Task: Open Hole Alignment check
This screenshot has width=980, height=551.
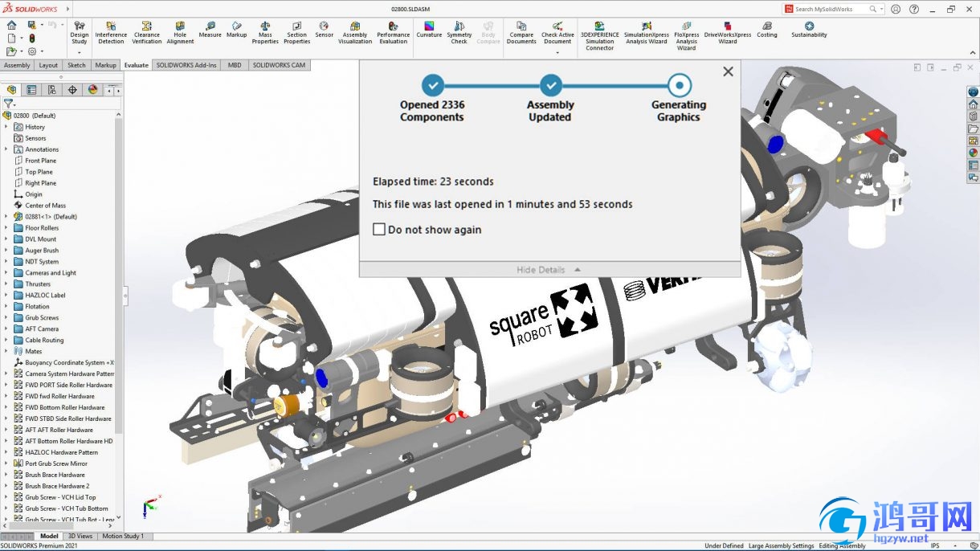Action: [180, 33]
